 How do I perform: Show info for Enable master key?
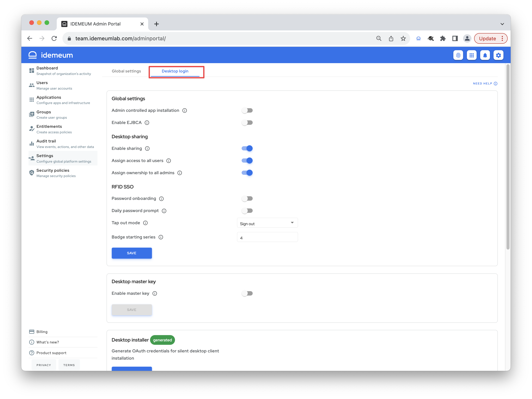tap(155, 293)
